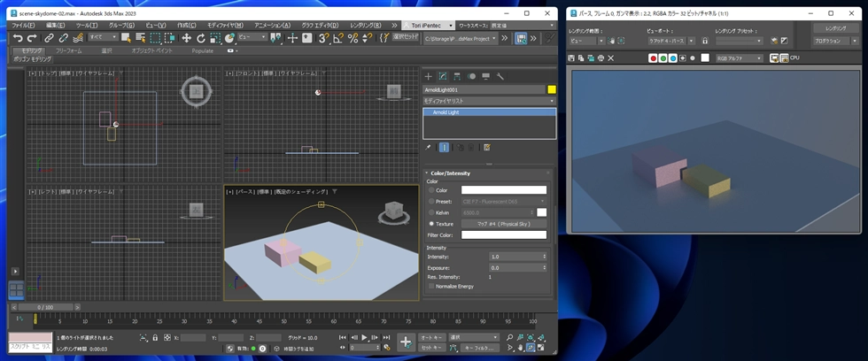The height and width of the screenshot is (361, 868).
Task: Select the Preset radio button
Action: (432, 202)
